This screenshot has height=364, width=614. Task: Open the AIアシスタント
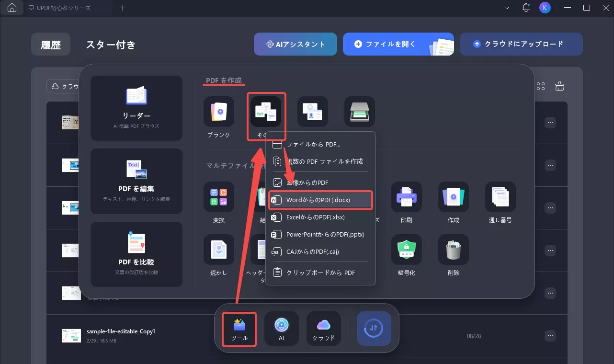295,44
